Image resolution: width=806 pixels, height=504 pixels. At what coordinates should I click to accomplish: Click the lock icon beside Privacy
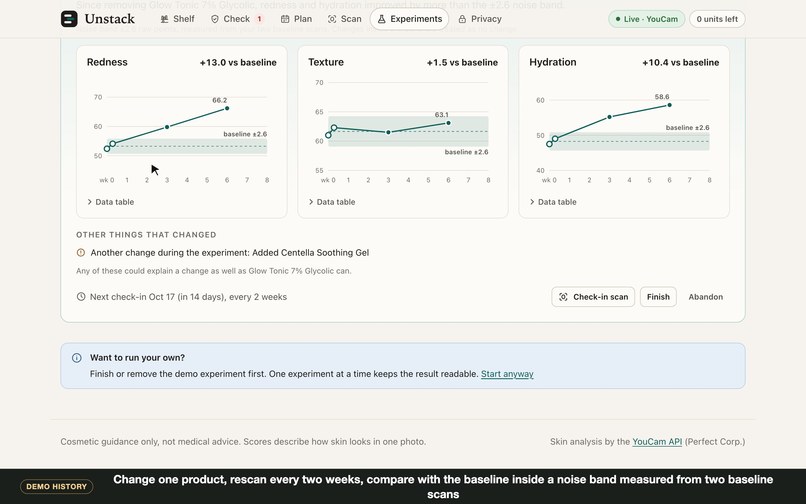coord(462,19)
